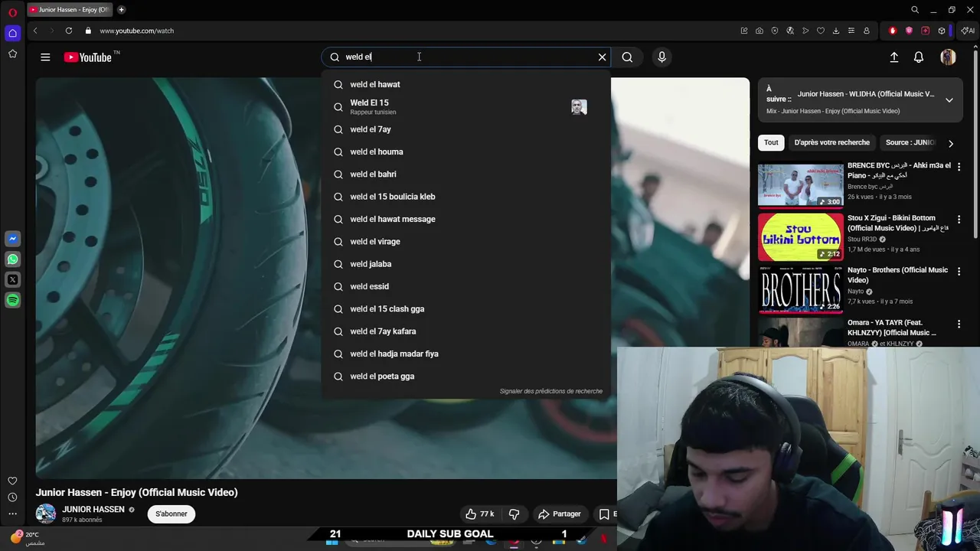Open the new tab plus button
This screenshot has height=551, width=980.
click(x=121, y=10)
